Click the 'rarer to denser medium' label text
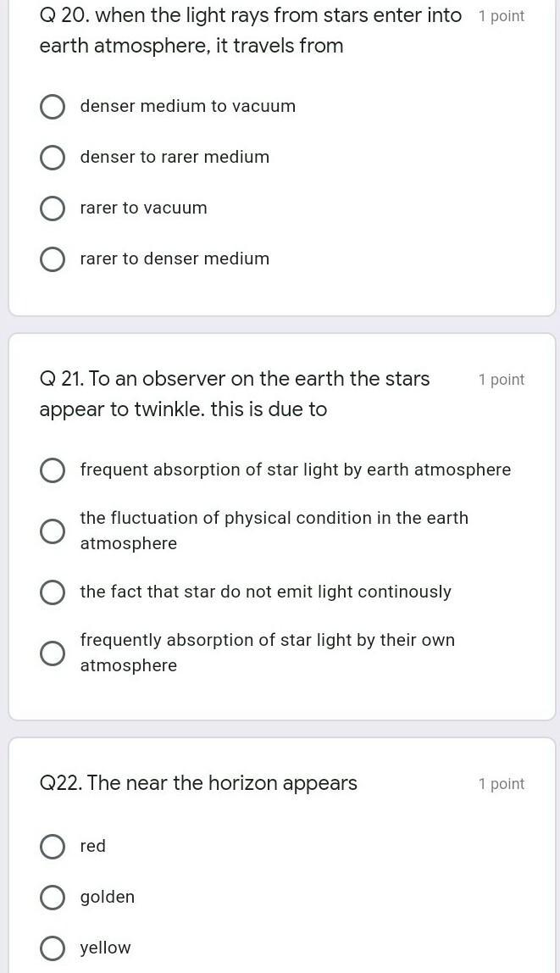 (x=175, y=259)
